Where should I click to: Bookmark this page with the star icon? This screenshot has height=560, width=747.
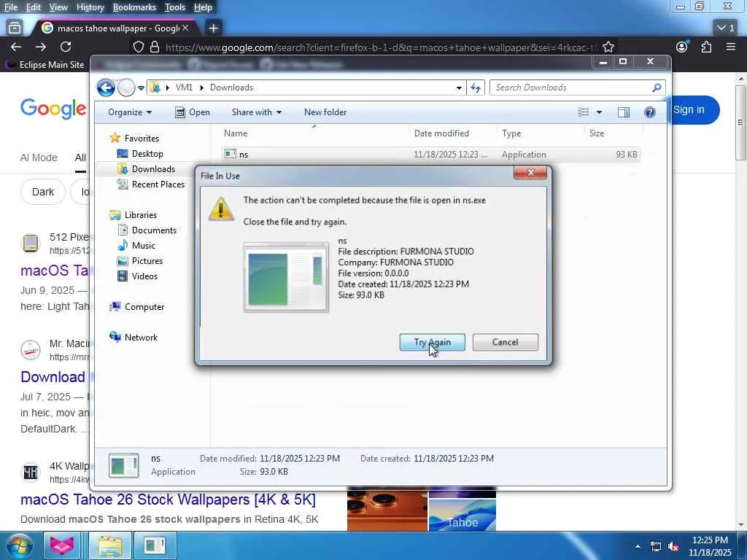pos(608,47)
